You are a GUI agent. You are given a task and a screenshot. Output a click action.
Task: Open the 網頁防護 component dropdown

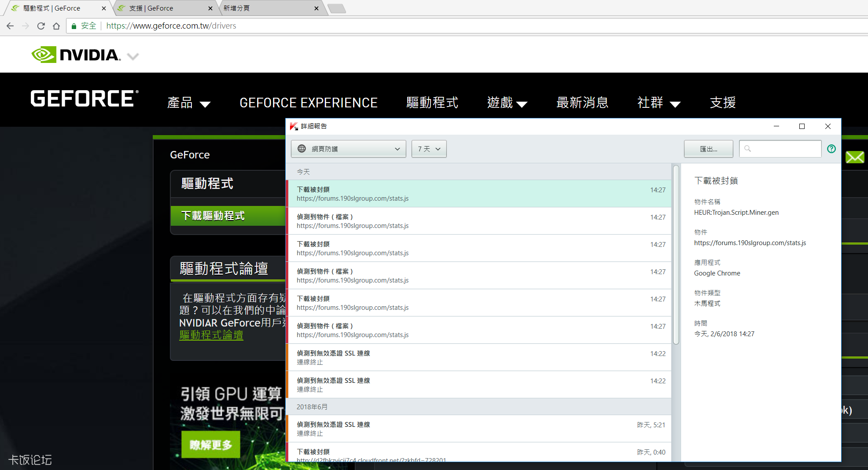click(349, 149)
